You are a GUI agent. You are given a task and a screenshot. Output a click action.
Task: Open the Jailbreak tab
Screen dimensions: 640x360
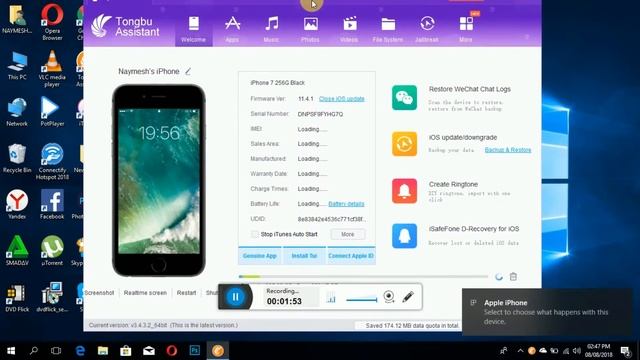[427, 29]
